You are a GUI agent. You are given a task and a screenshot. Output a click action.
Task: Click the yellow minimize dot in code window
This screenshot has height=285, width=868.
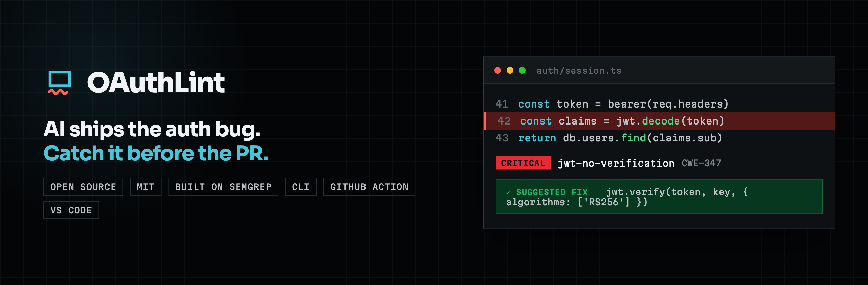[x=510, y=70]
